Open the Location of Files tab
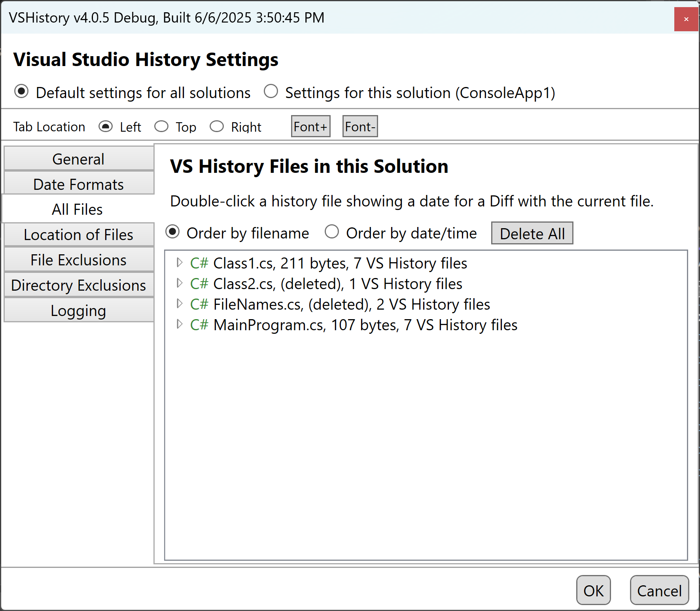700x611 pixels. [x=78, y=235]
